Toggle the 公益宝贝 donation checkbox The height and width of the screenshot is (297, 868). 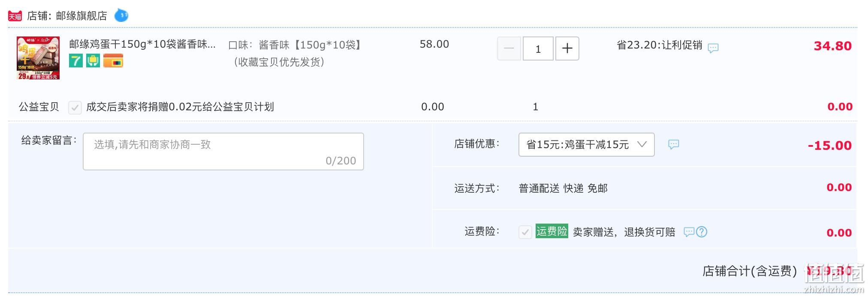pyautogui.click(x=75, y=107)
